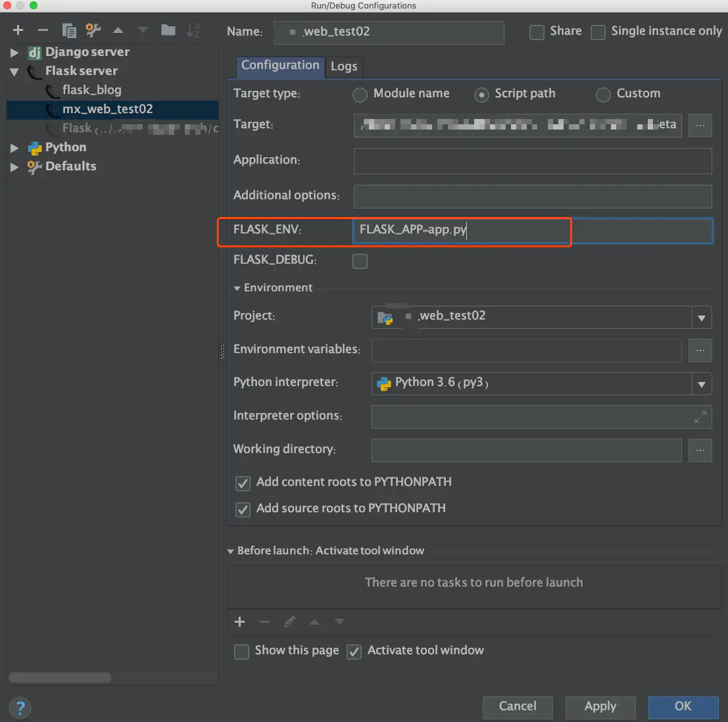
Task: Select the Django server icon
Action: [34, 53]
